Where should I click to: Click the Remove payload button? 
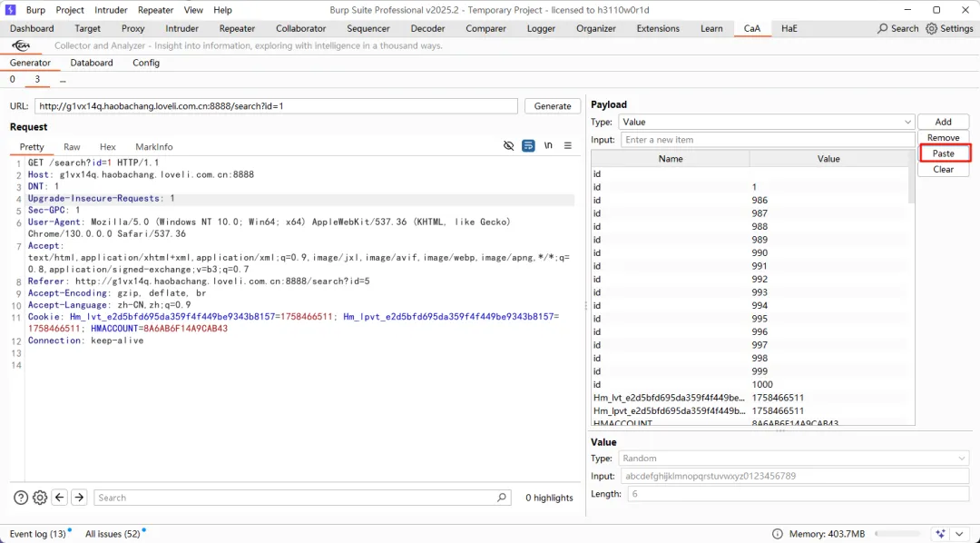tap(943, 138)
